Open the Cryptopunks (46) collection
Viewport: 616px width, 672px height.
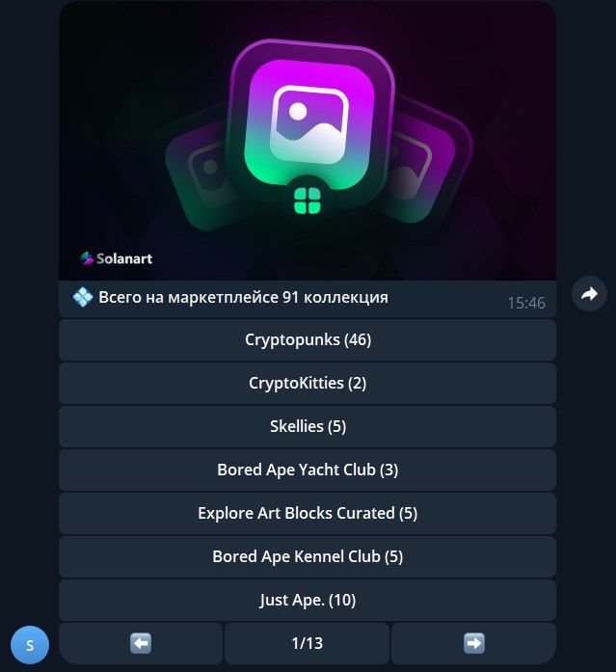308,340
